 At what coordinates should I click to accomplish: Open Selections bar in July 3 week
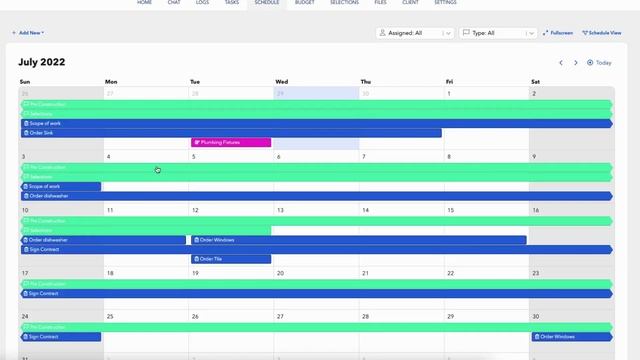pos(317,177)
